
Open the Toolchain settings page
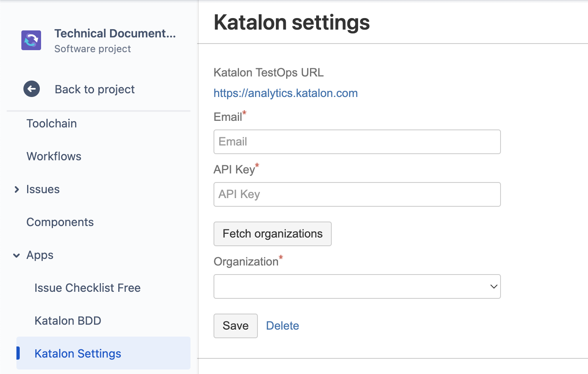(51, 123)
